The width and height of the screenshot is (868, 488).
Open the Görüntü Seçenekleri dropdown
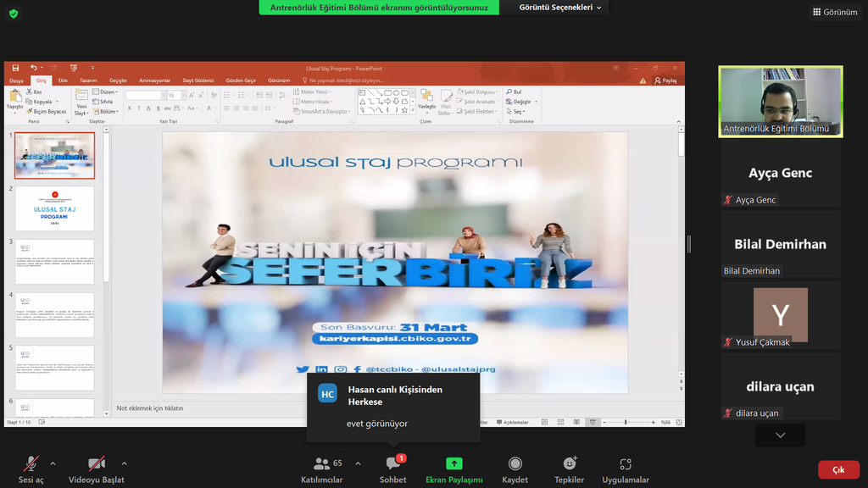click(x=561, y=8)
